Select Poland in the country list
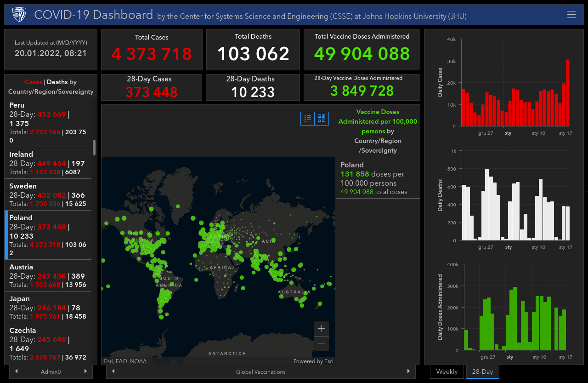Image resolution: width=588 pixels, height=383 pixels. click(x=48, y=235)
